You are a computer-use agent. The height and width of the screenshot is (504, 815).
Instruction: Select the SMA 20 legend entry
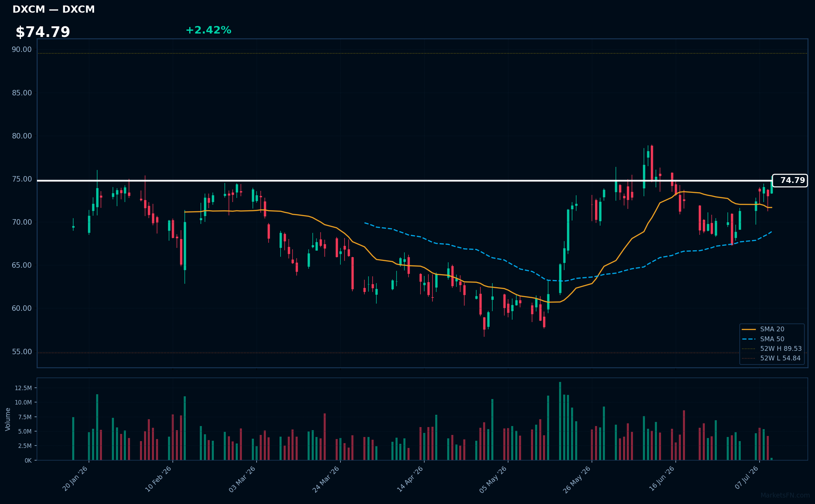(x=772, y=329)
